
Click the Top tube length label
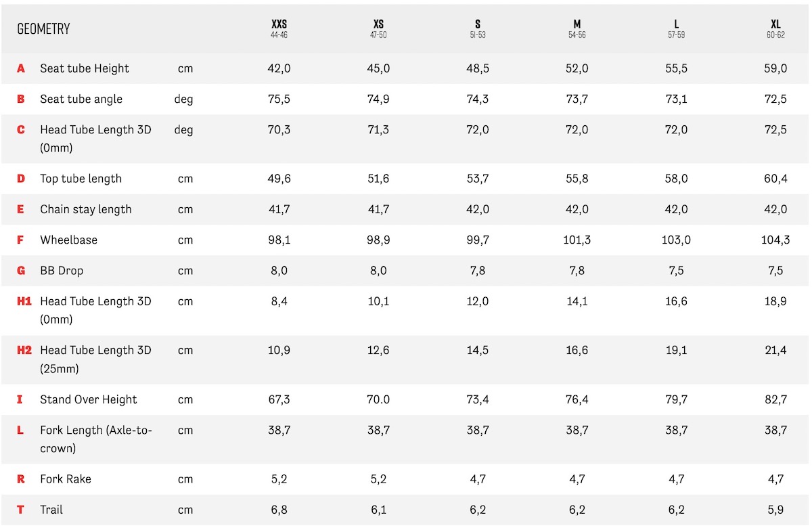coord(81,179)
